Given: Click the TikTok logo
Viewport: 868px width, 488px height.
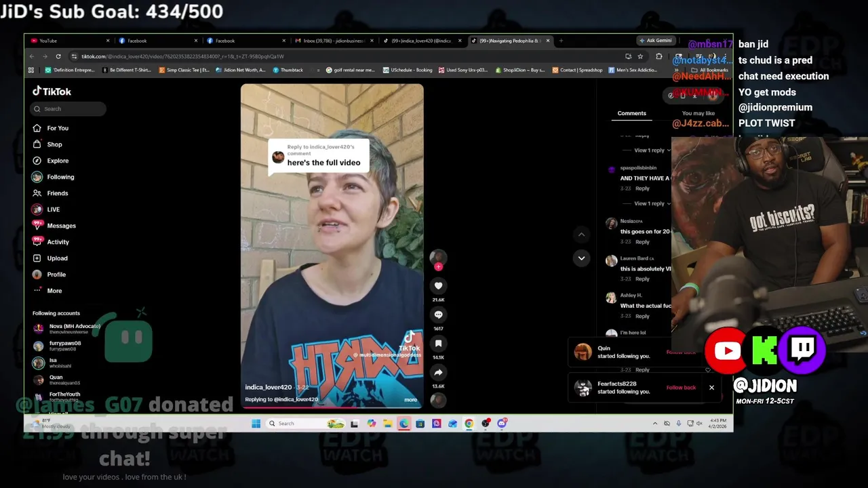Looking at the screenshot, I should click(x=52, y=91).
